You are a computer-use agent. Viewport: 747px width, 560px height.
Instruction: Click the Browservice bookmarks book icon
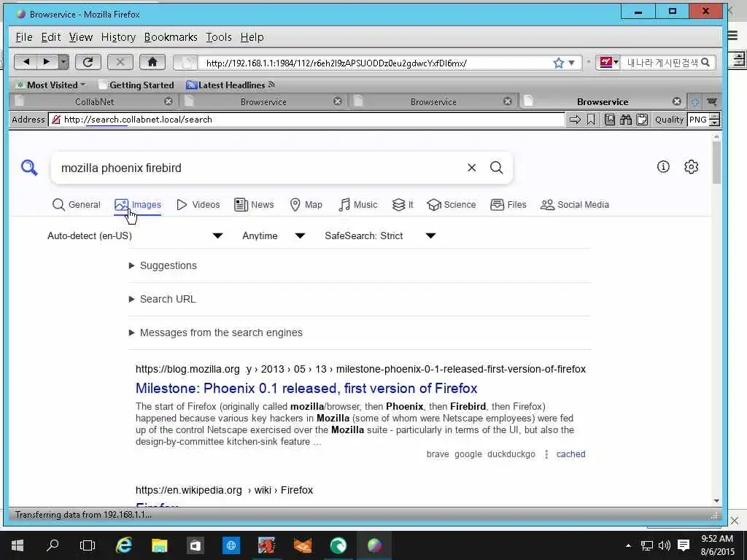(x=609, y=120)
